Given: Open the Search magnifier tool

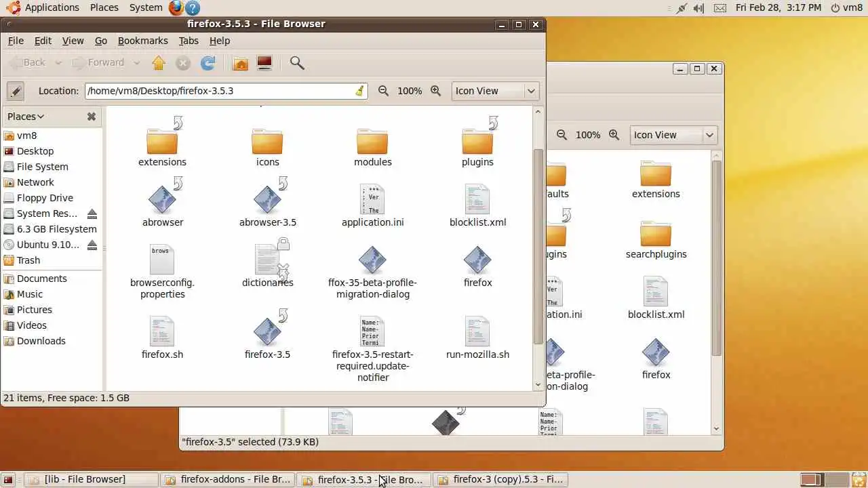Looking at the screenshot, I should point(297,63).
